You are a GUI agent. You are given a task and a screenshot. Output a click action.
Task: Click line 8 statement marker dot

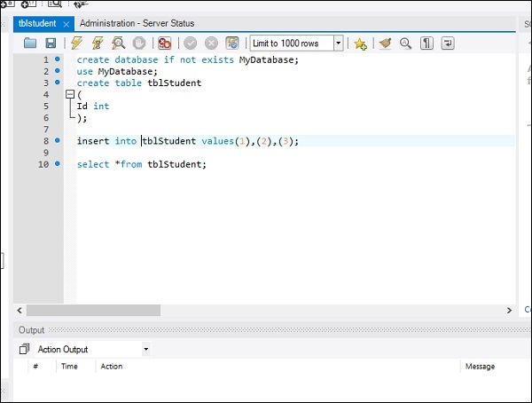58,140
